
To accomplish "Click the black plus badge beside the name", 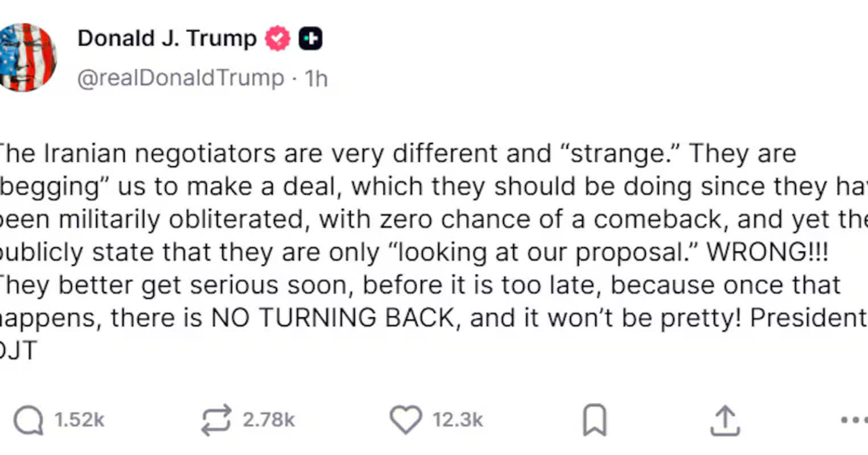I will [x=310, y=39].
